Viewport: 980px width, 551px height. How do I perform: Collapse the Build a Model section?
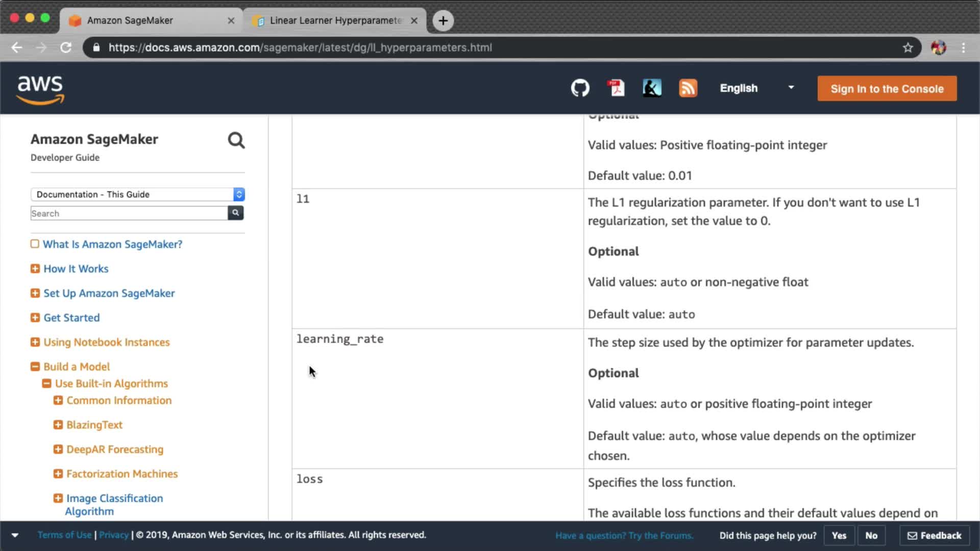click(35, 366)
